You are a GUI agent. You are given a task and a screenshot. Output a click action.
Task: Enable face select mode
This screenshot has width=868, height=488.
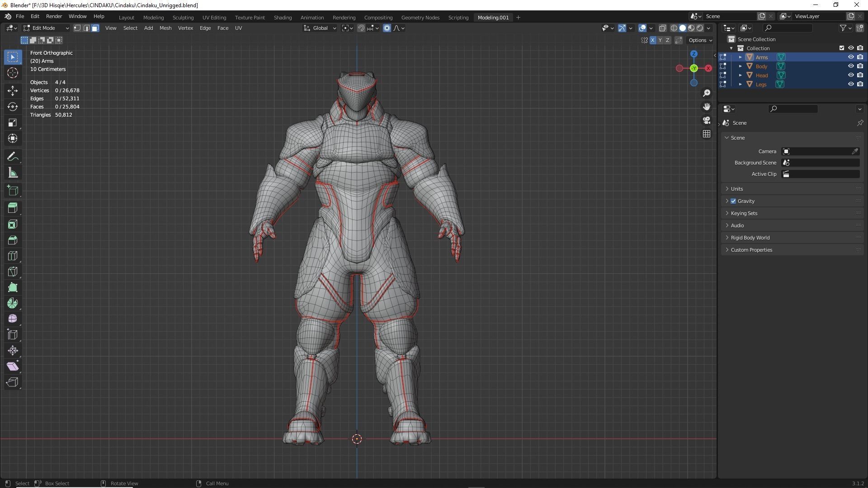pos(95,28)
